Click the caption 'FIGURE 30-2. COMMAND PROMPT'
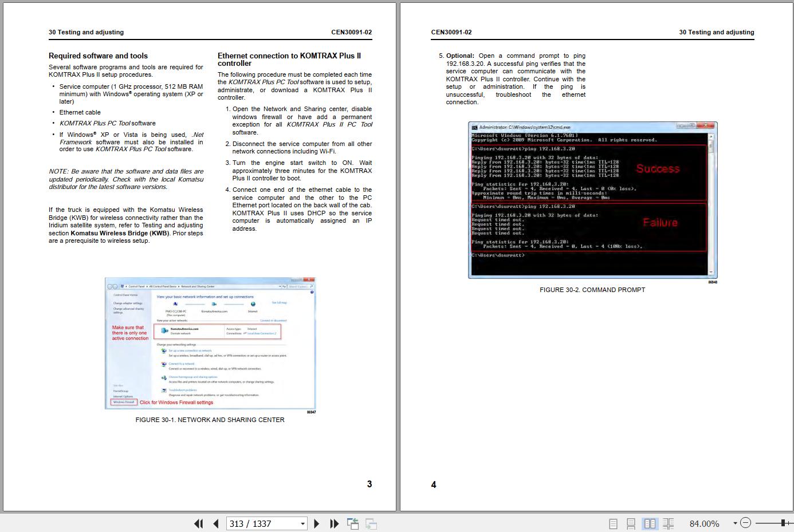794x532 pixels. [592, 290]
